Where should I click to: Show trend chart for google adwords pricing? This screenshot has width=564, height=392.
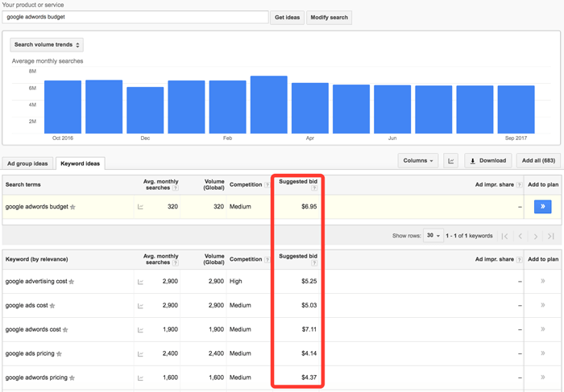pyautogui.click(x=140, y=378)
